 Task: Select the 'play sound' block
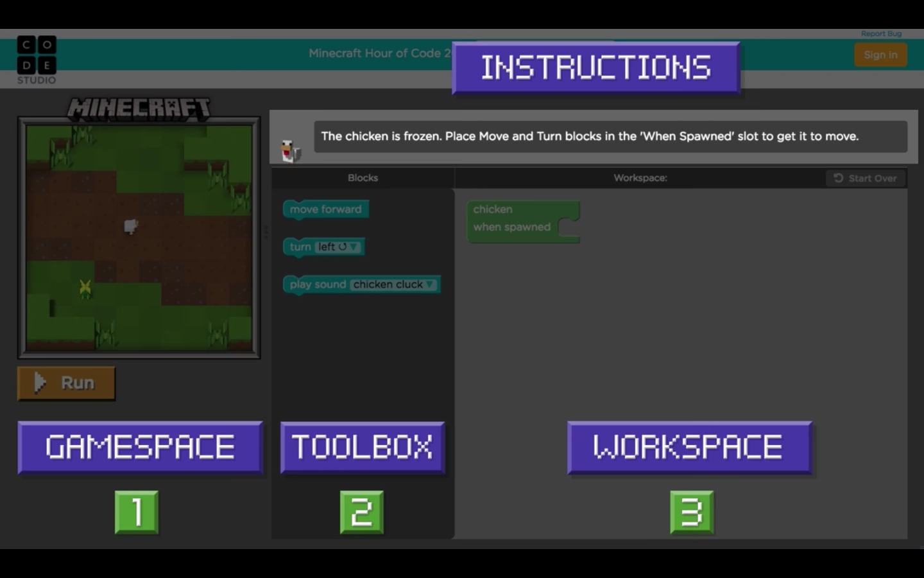point(317,285)
